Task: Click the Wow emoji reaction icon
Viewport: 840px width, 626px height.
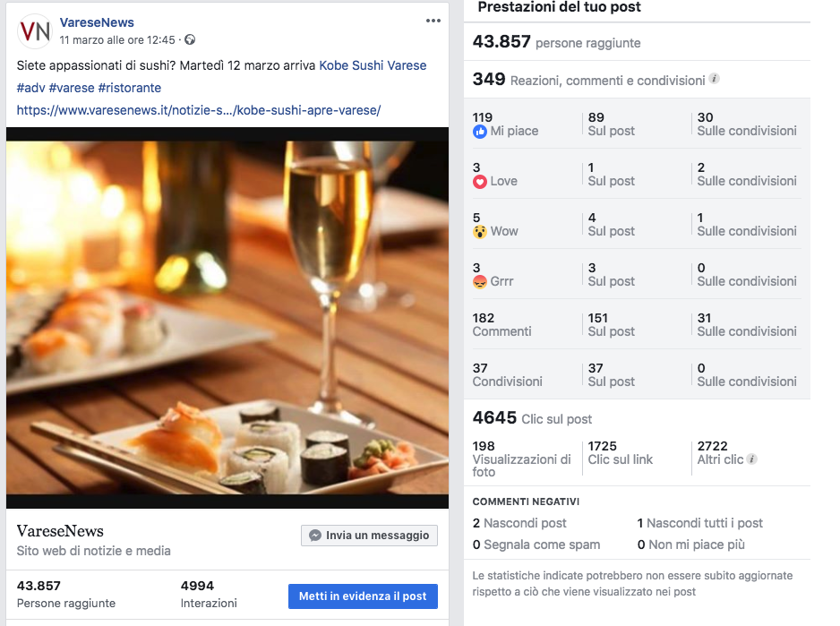Action: pos(480,232)
